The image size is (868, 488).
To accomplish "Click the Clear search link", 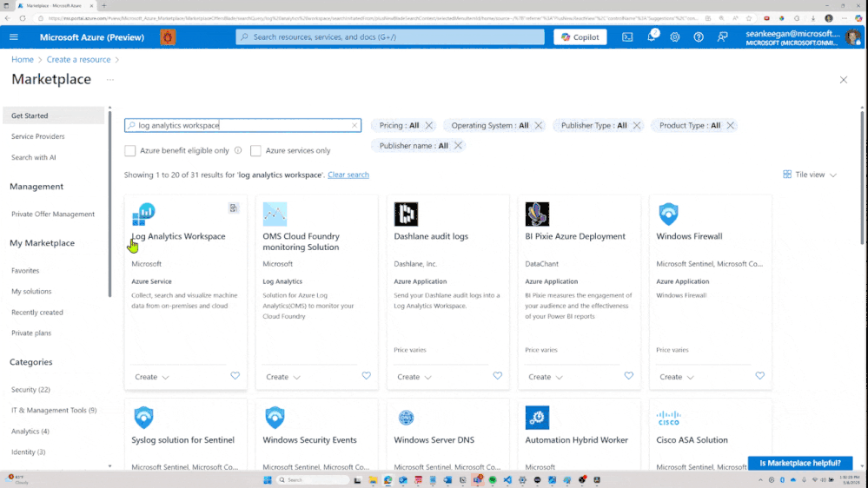I will (348, 175).
